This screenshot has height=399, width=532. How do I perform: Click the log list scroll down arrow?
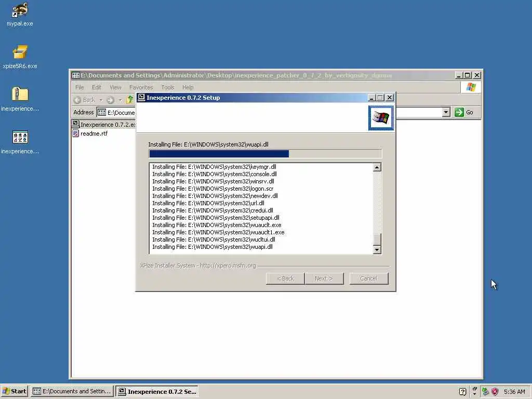click(x=377, y=250)
